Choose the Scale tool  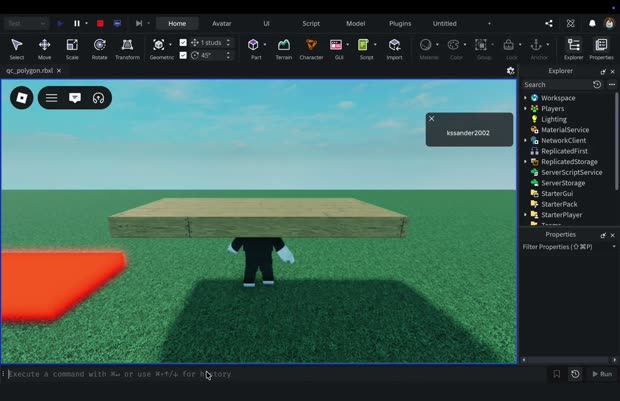click(72, 49)
